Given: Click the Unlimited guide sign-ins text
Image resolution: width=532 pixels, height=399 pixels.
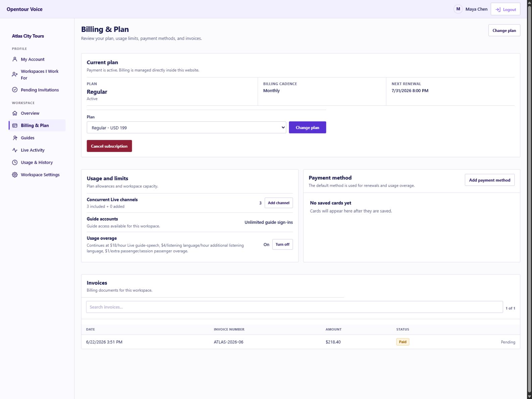Looking at the screenshot, I should (269, 222).
